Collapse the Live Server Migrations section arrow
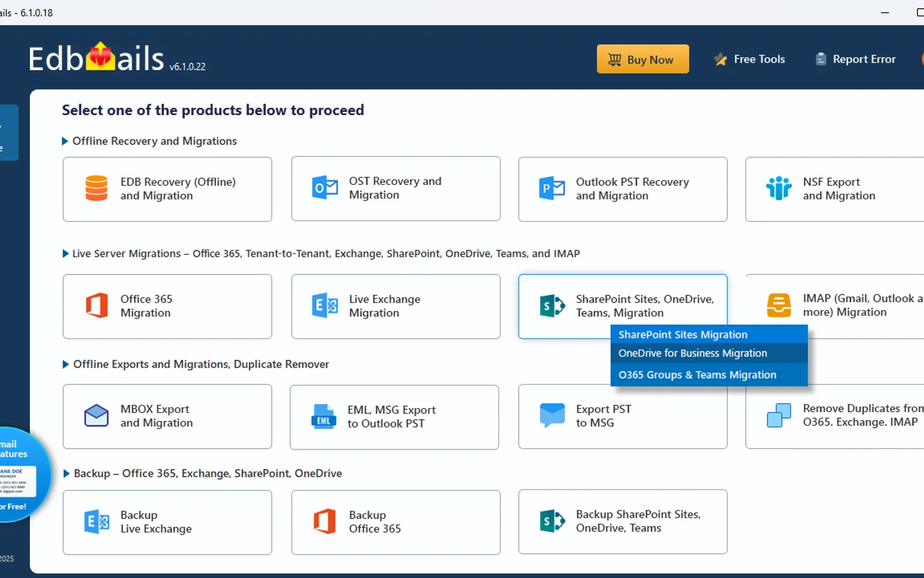This screenshot has width=924, height=578. [65, 254]
